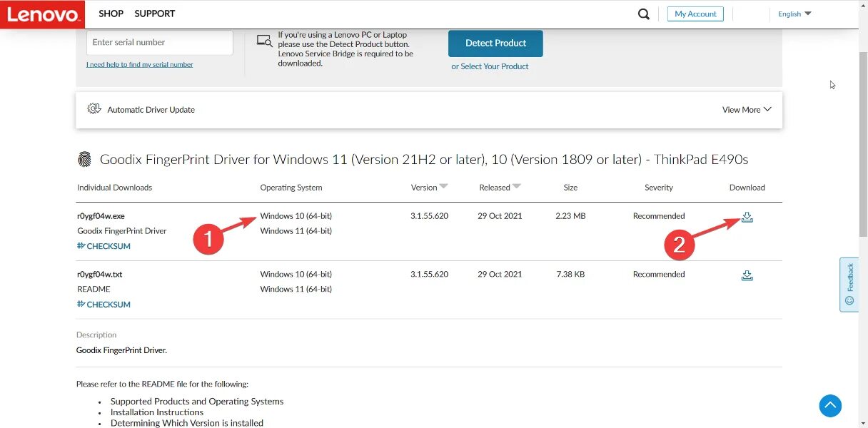Download the r0ygf04w.exe driver file
Image resolution: width=868 pixels, height=428 pixels.
(x=747, y=217)
